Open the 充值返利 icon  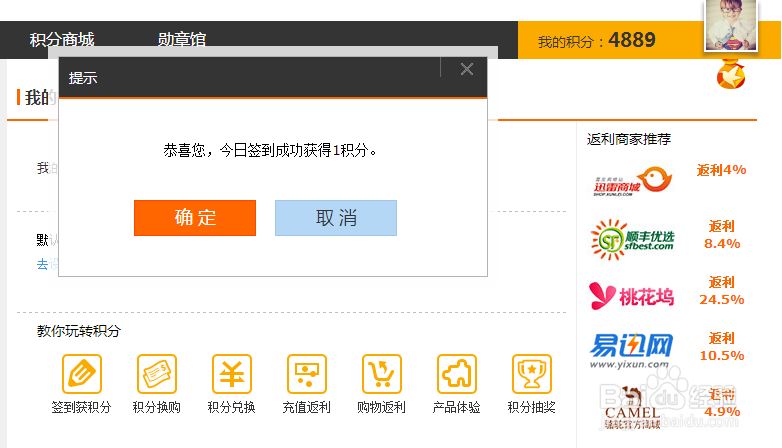(x=307, y=374)
